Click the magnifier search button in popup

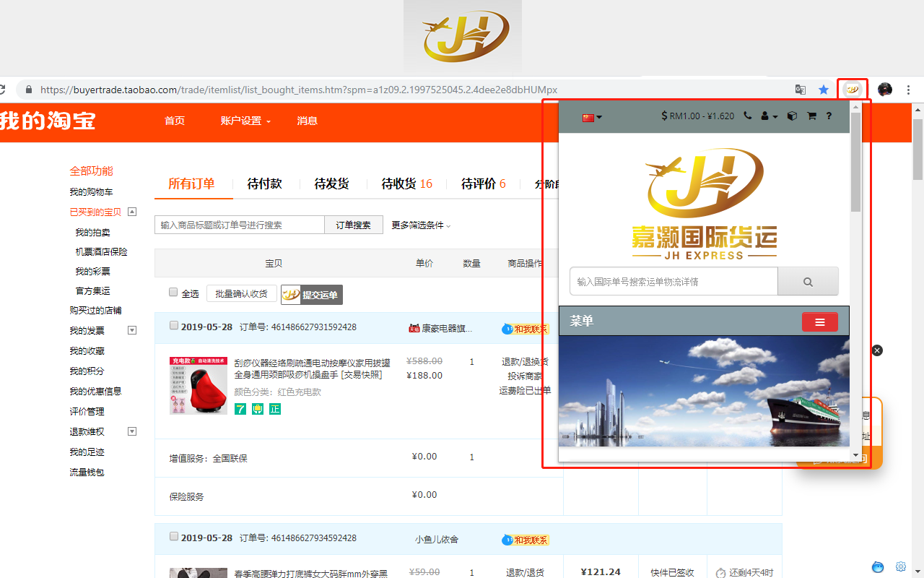(808, 281)
